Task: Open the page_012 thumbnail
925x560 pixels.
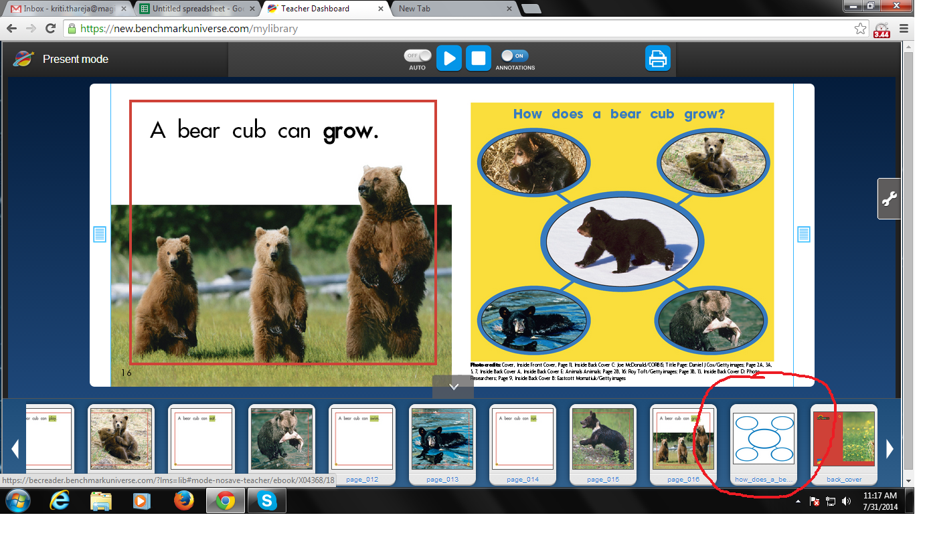Action: coord(362,444)
